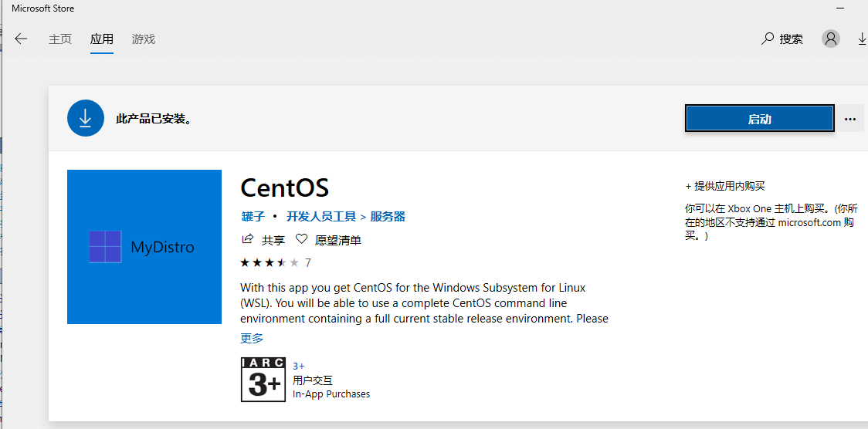This screenshot has height=429, width=868.
Task: Click the blue 3+ age rating link
Action: [x=299, y=366]
